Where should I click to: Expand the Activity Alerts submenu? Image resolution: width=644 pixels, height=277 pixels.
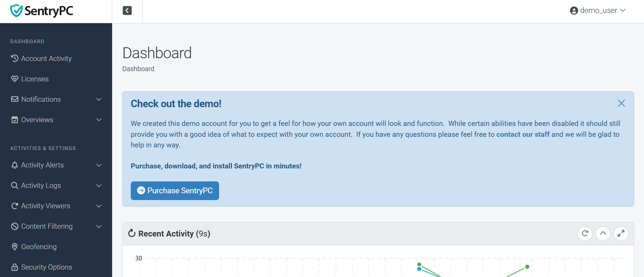pos(56,165)
